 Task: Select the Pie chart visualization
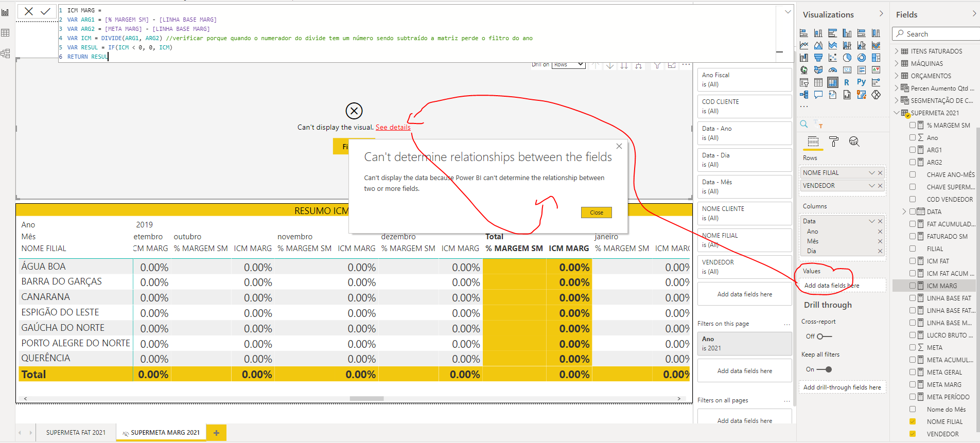pyautogui.click(x=847, y=58)
